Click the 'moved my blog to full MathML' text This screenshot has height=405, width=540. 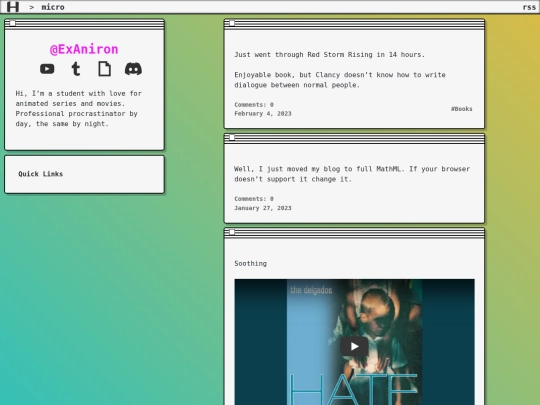tap(352, 174)
